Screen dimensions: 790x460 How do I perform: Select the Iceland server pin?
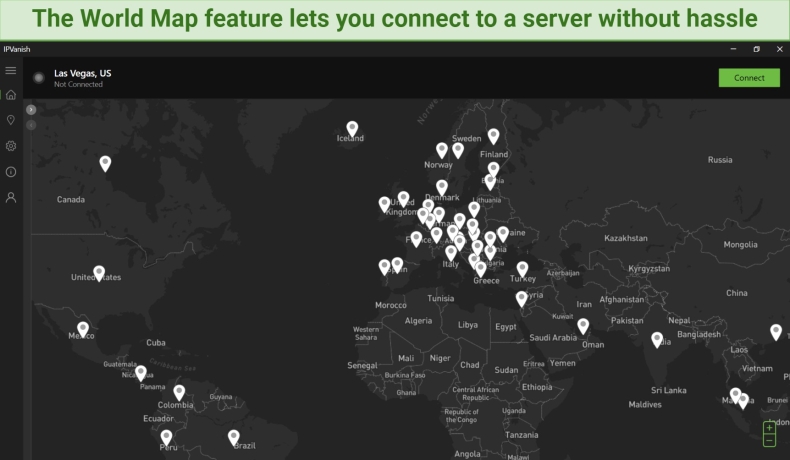click(x=352, y=128)
